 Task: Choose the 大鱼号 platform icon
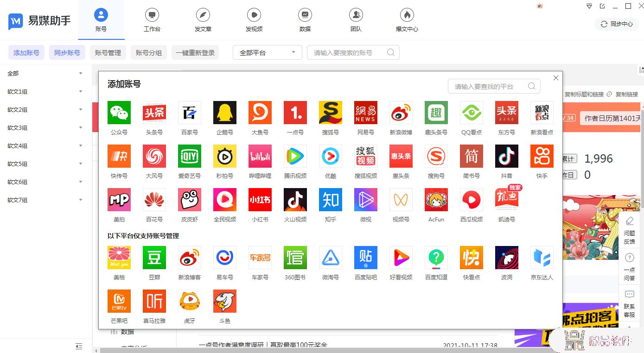(260, 113)
